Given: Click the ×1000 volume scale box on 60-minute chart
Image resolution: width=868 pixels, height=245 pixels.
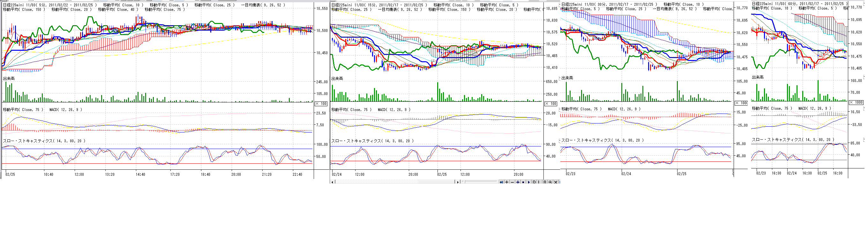Looking at the screenshot, I should 856,102.
